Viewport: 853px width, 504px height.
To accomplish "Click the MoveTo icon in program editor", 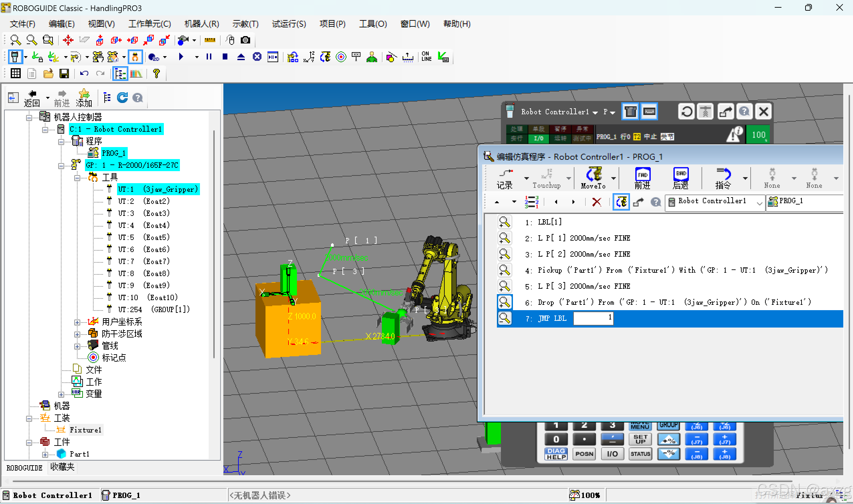I will click(593, 178).
